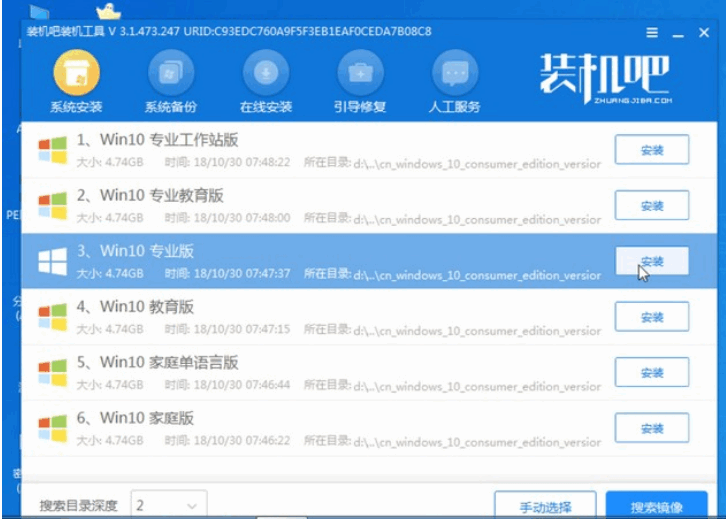
Task: Open the 系统安装 tab icon
Action: click(76, 72)
